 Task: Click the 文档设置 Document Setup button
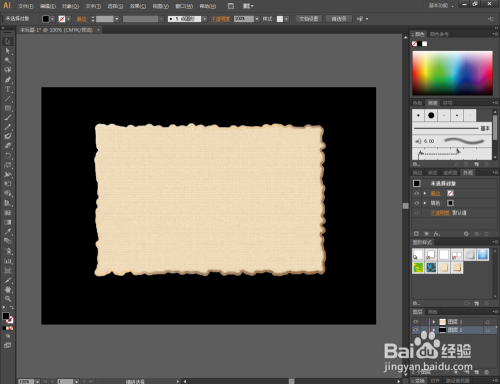click(x=309, y=19)
